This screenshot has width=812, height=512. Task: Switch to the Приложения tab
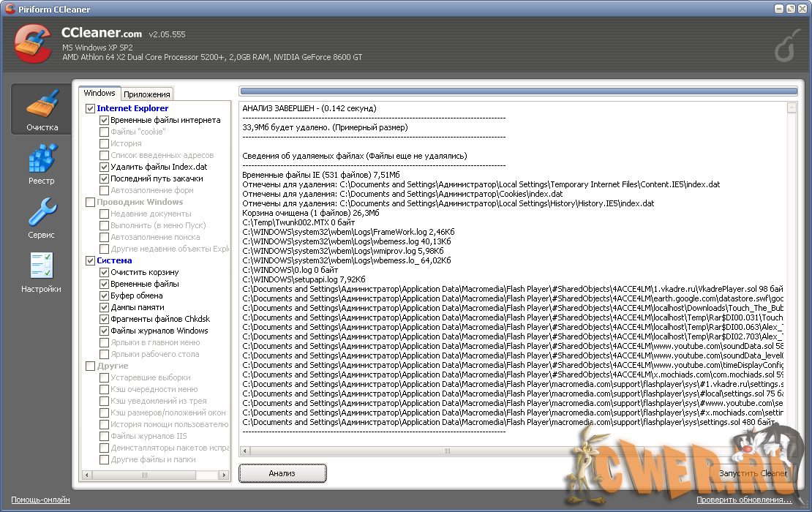(147, 94)
